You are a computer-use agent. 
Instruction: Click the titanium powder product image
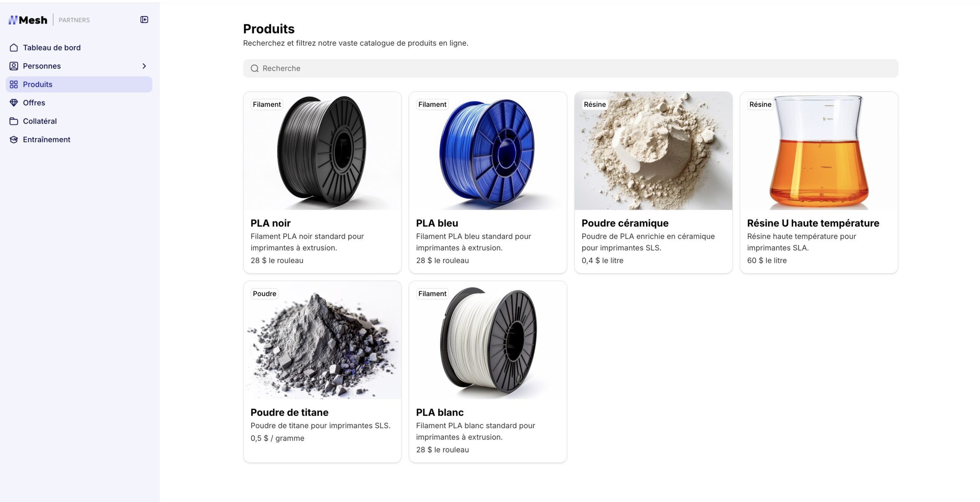click(x=322, y=340)
